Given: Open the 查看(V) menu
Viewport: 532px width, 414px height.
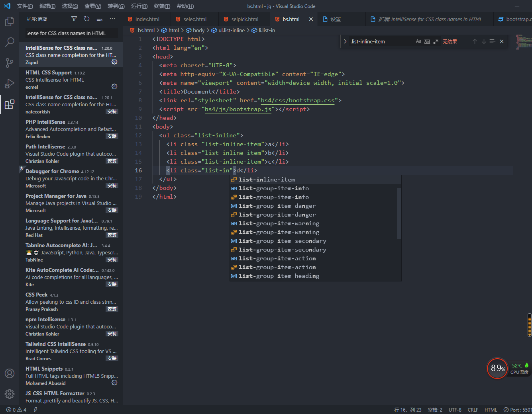Looking at the screenshot, I should tap(93, 6).
